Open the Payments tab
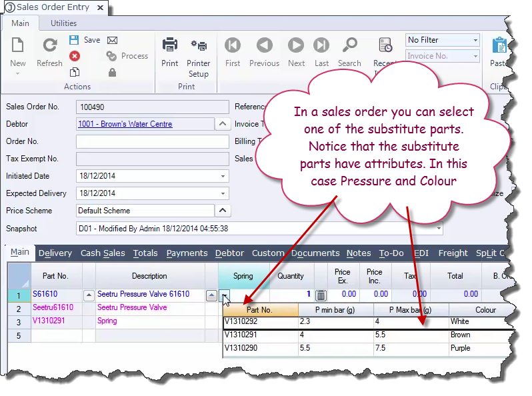Viewport: 532px width, 396px height. pos(187,253)
